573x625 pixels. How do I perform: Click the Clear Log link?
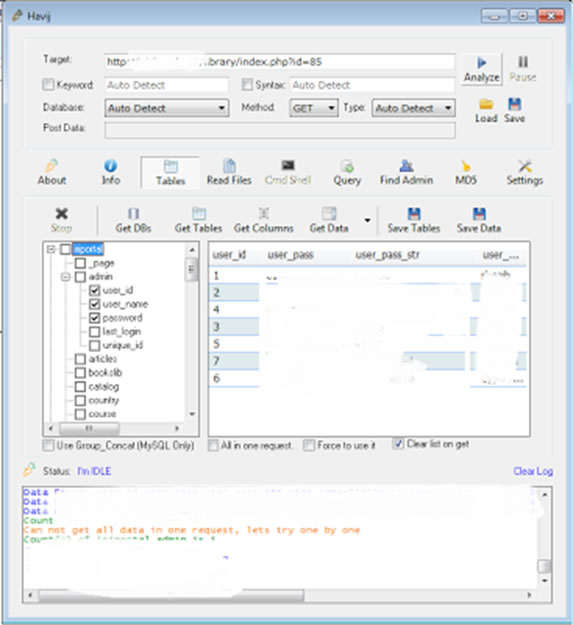pos(533,471)
